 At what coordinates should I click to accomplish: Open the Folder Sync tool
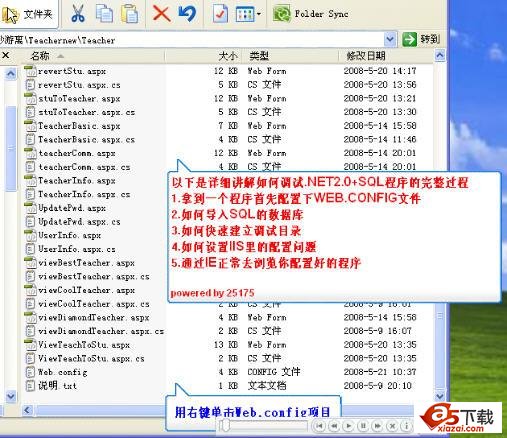(310, 14)
